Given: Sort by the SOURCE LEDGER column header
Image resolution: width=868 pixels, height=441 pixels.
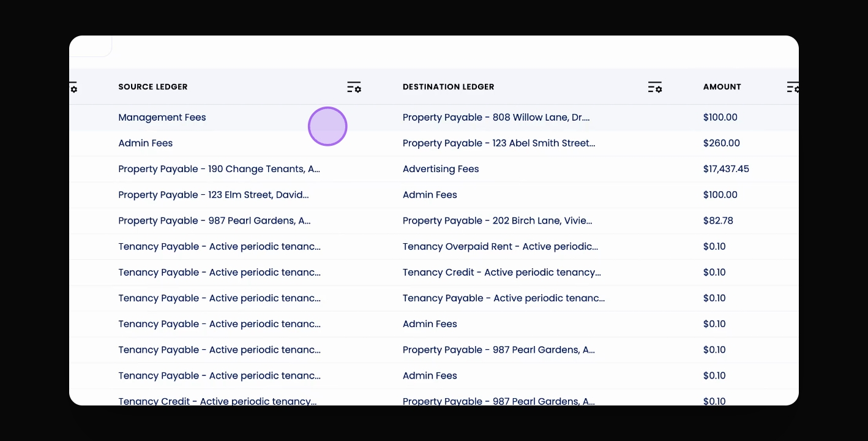Looking at the screenshot, I should 153,87.
